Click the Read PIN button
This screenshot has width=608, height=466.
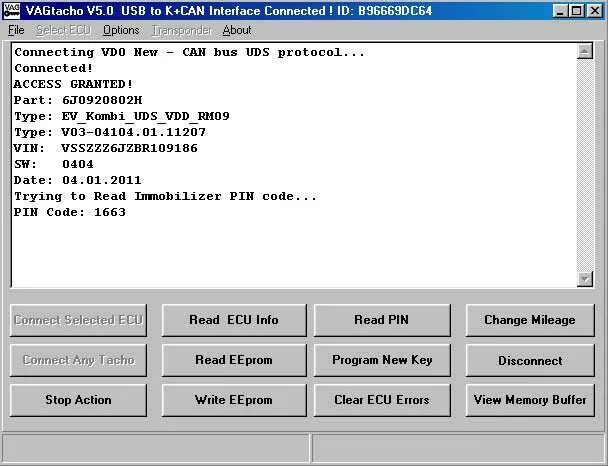[x=382, y=320]
